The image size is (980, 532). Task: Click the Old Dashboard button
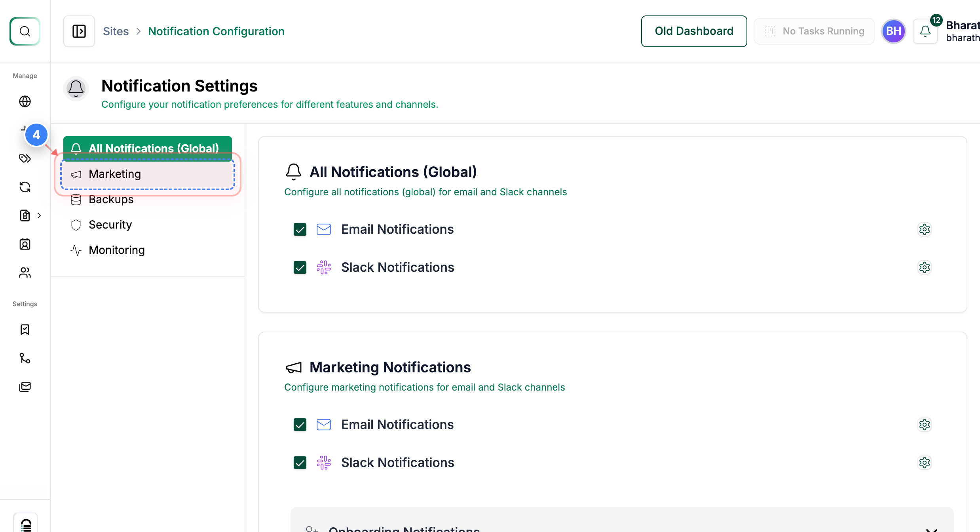pos(694,31)
